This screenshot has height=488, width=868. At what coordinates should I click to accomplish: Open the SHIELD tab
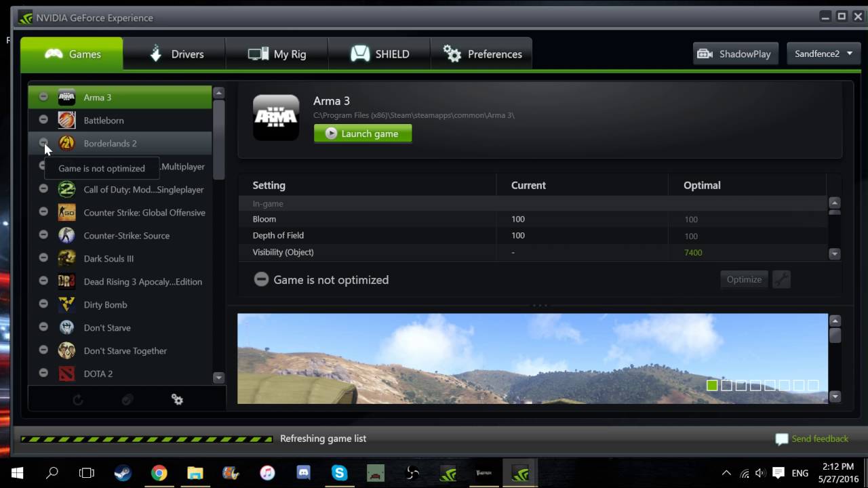coord(379,54)
